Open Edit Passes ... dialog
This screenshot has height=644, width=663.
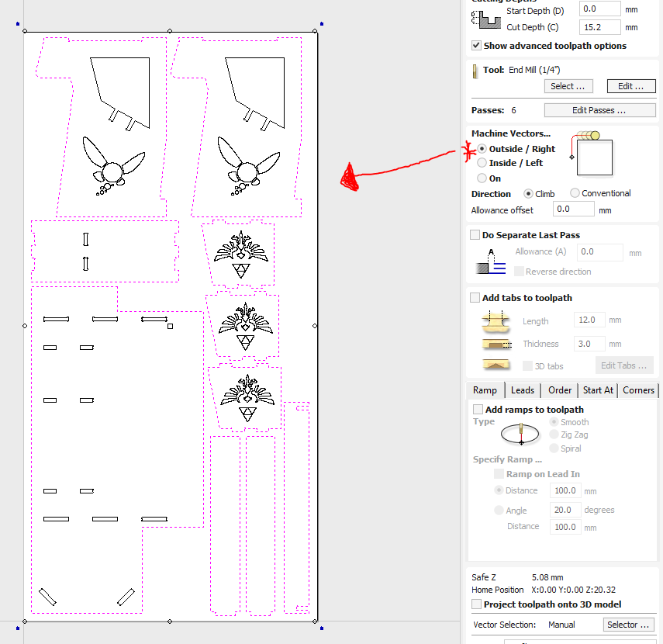click(599, 110)
